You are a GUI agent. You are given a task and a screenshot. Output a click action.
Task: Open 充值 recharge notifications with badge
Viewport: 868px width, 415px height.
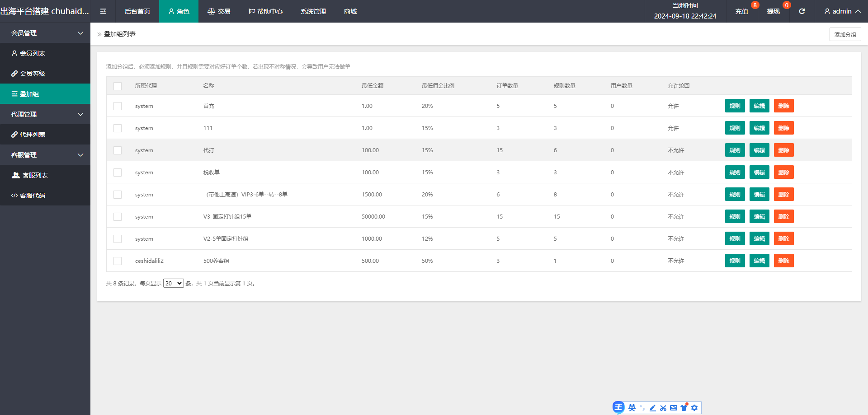742,11
